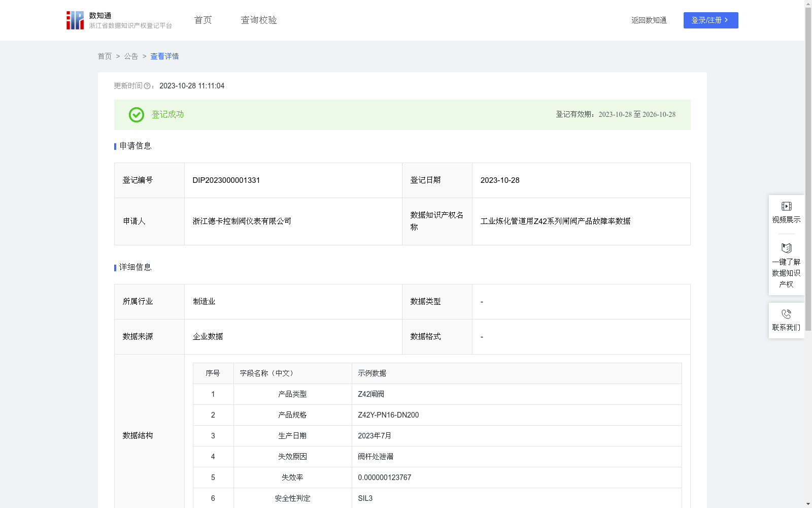Open the 视频展示 video icon
The width and height of the screenshot is (812, 508).
[786, 206]
